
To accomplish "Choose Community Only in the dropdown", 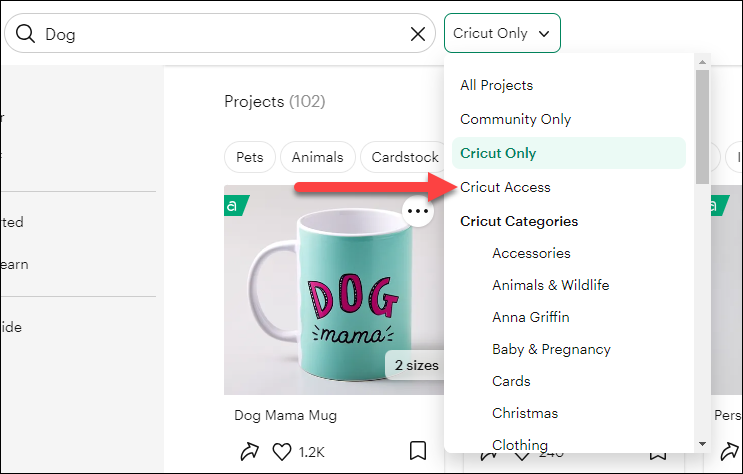I will click(515, 119).
